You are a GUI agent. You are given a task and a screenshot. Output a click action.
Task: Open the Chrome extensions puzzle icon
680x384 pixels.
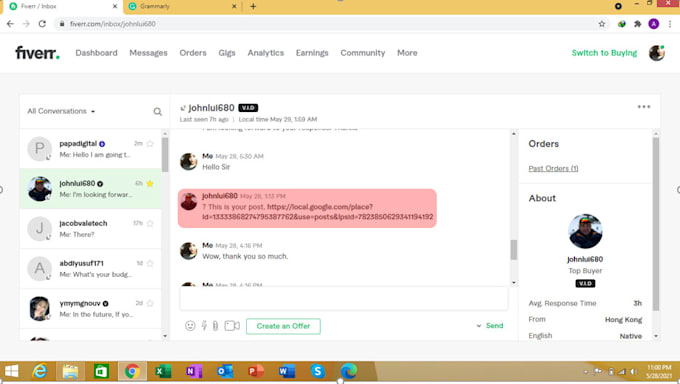(x=638, y=24)
